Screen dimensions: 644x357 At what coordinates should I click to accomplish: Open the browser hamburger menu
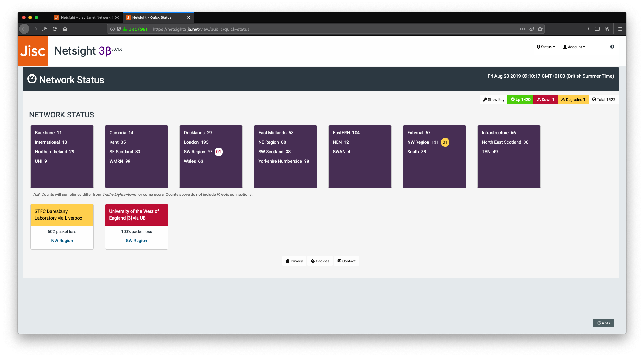coord(620,29)
